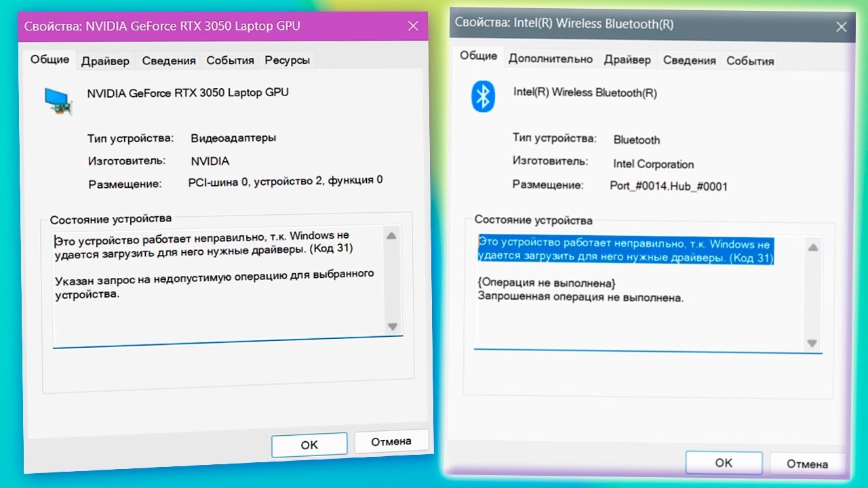Click the down scroll arrow in NVIDIA status box

(x=392, y=326)
